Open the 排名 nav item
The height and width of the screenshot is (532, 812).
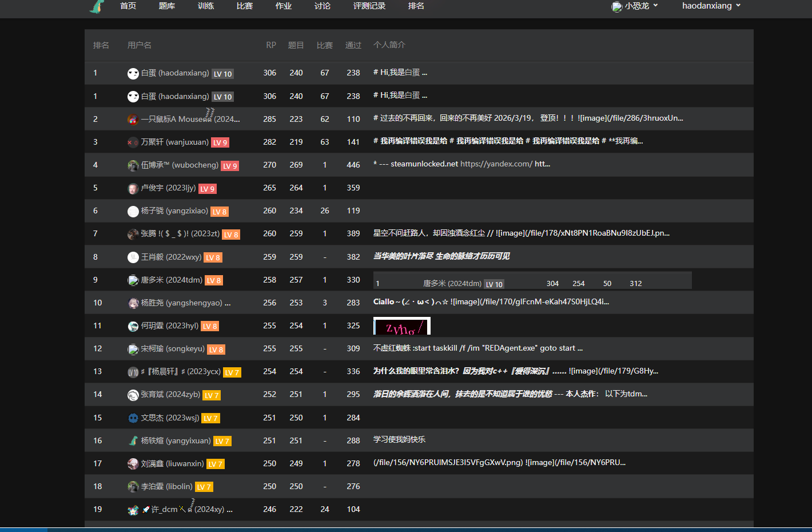click(x=416, y=6)
